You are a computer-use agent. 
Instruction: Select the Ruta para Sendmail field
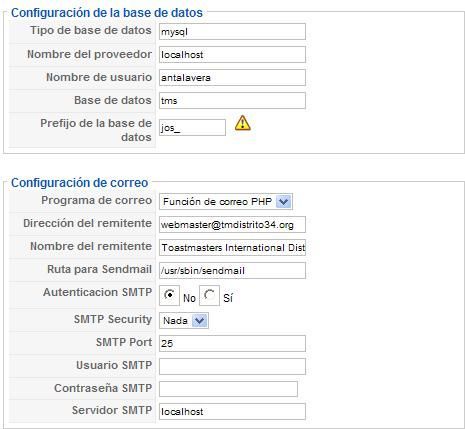pyautogui.click(x=232, y=271)
